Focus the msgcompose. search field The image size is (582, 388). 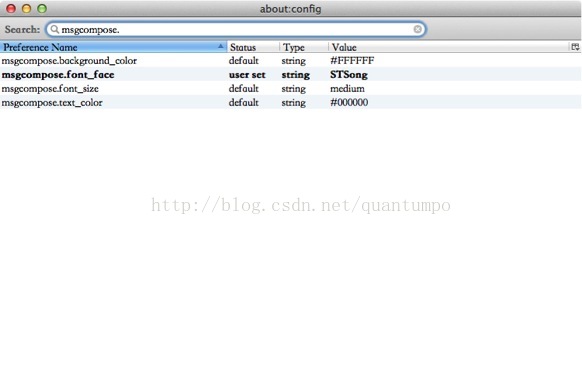pos(236,29)
